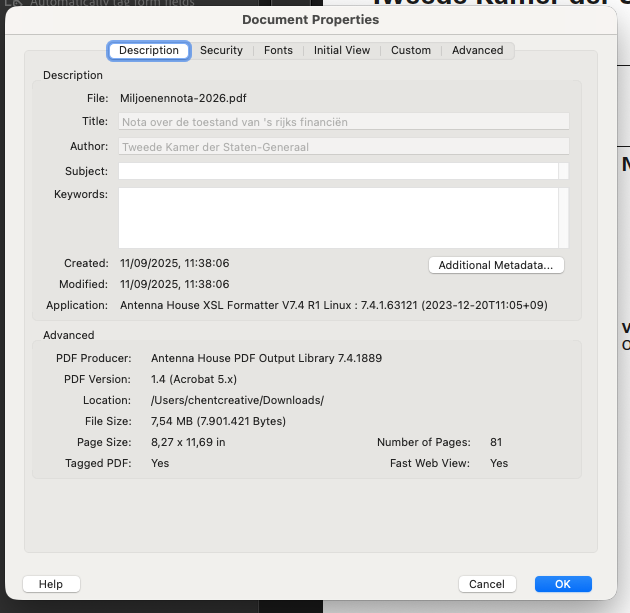Confirm with the OK button
630x613 pixels.
click(x=563, y=584)
